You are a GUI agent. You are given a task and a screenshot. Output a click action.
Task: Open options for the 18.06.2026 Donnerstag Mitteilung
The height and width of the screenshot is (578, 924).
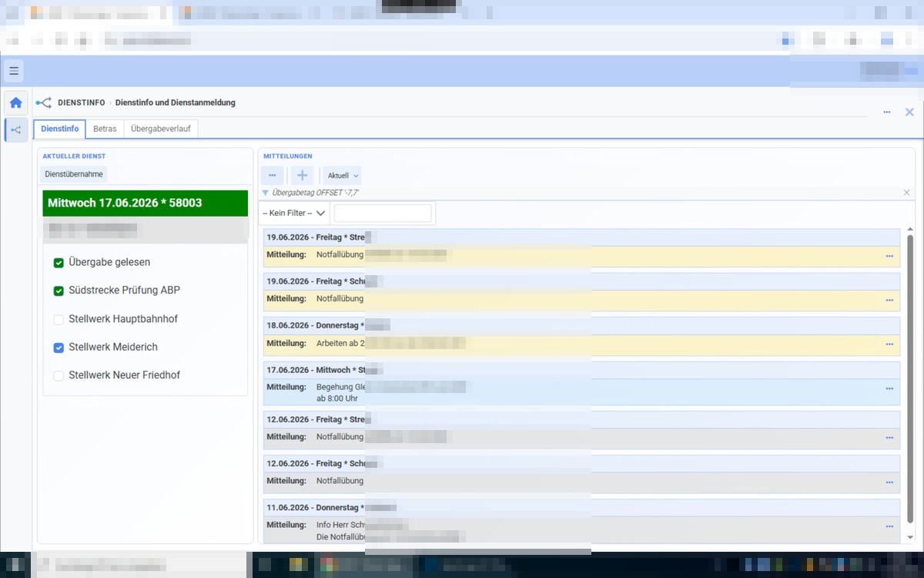tap(889, 344)
